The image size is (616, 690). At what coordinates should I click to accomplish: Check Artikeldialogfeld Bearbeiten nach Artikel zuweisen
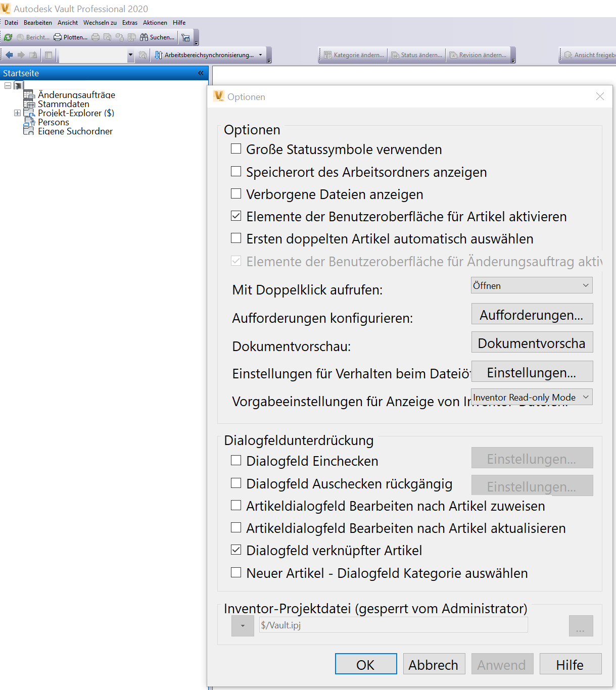(x=236, y=505)
